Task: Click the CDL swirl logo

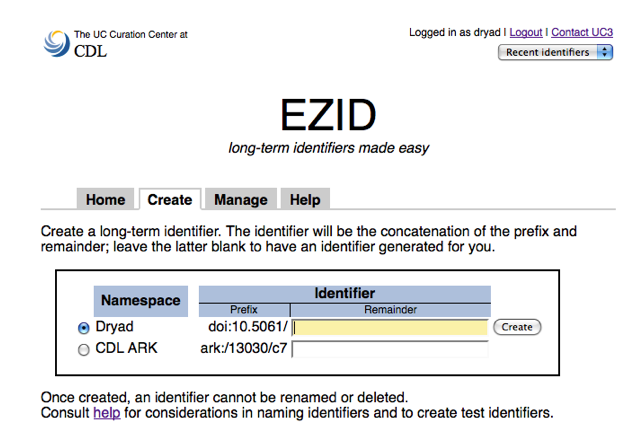Action: (57, 44)
